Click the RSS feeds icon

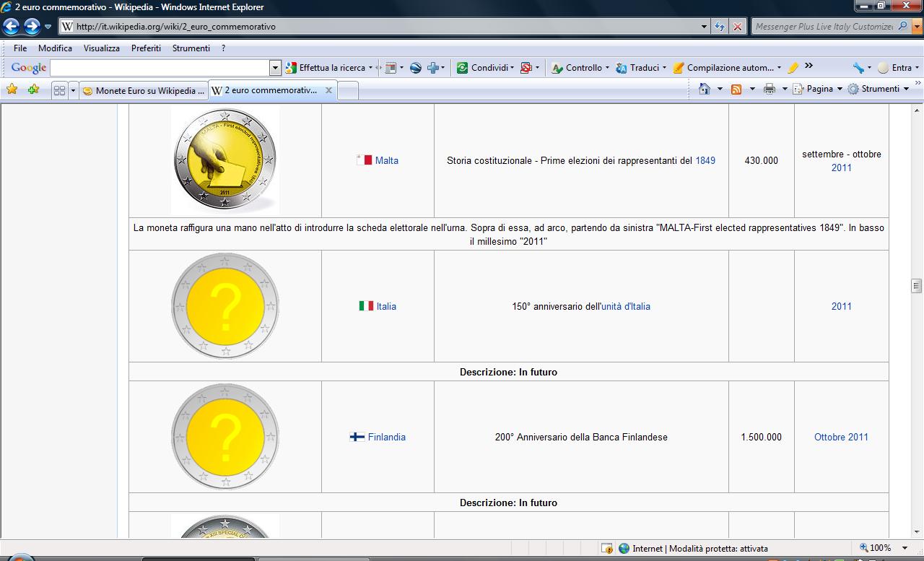[x=736, y=89]
